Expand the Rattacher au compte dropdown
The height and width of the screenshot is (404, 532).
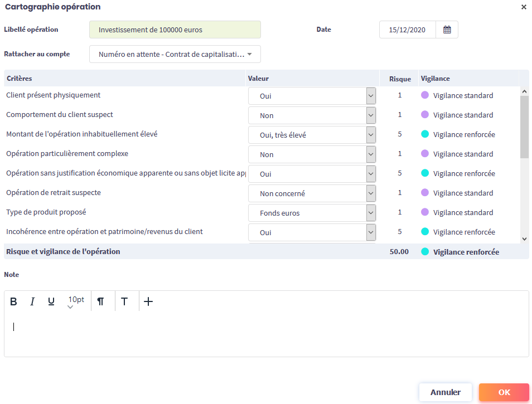[x=175, y=54]
